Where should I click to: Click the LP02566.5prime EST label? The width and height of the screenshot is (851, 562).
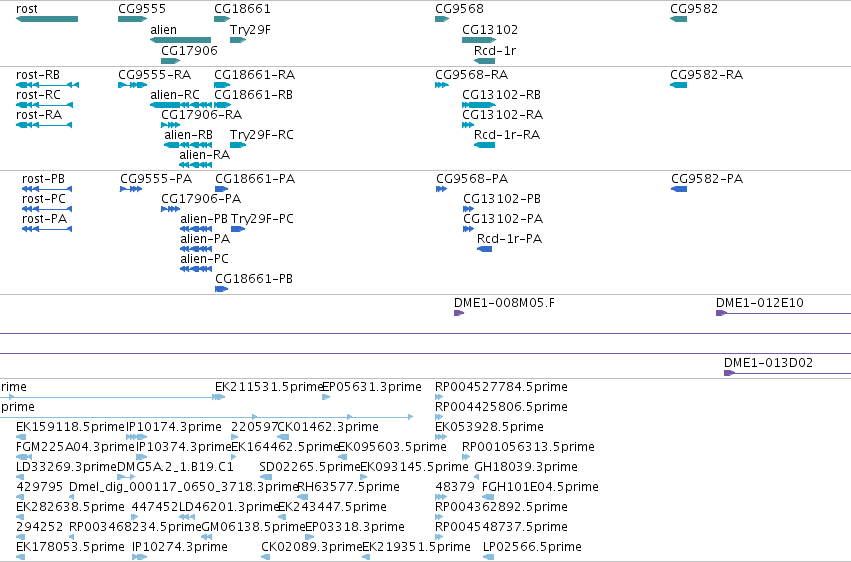[532, 547]
